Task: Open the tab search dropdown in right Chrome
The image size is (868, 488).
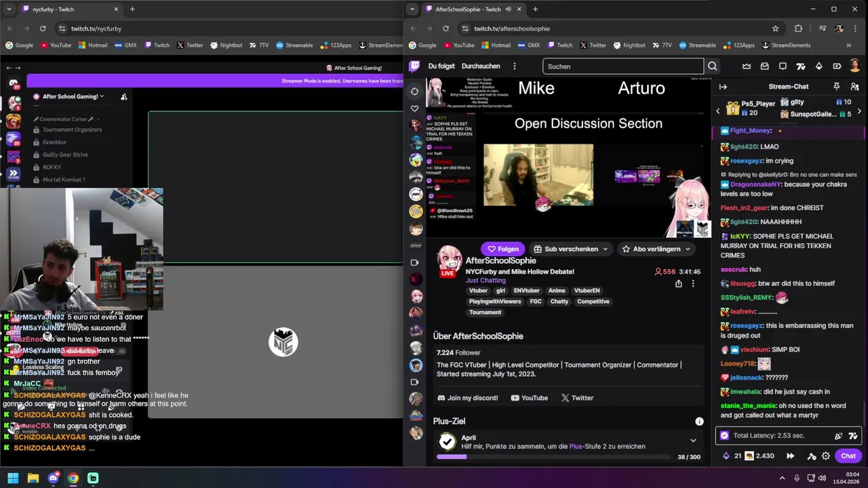Action: click(412, 9)
